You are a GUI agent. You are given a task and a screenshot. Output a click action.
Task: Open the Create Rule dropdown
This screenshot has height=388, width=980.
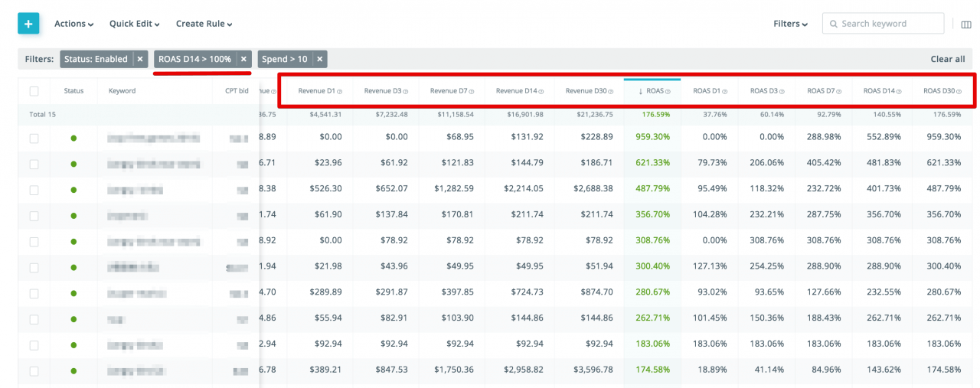[x=204, y=24]
